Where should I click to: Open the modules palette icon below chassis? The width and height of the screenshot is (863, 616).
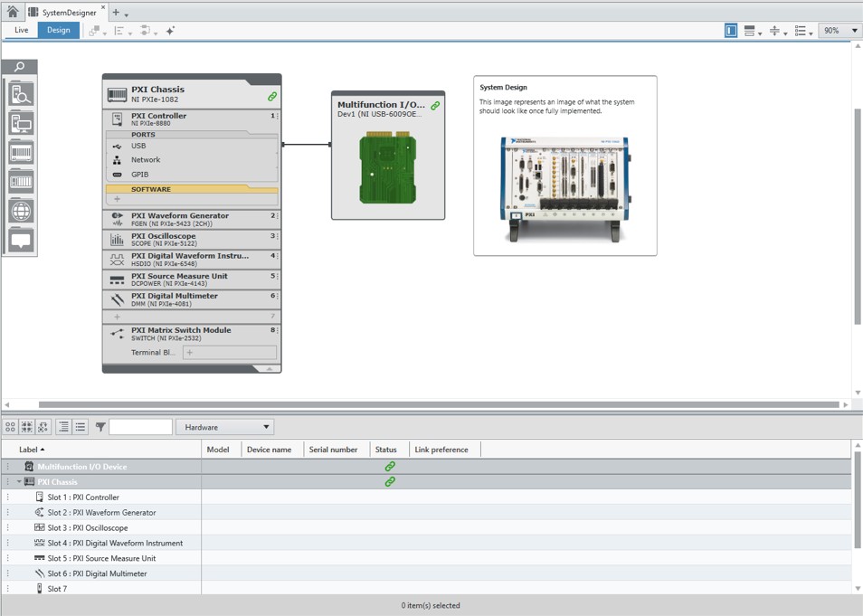[x=21, y=181]
